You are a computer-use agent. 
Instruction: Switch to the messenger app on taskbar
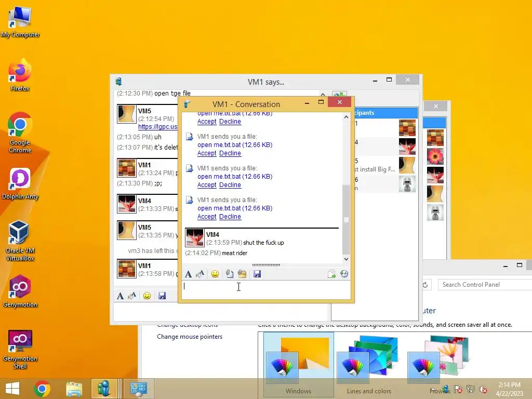coord(104,389)
